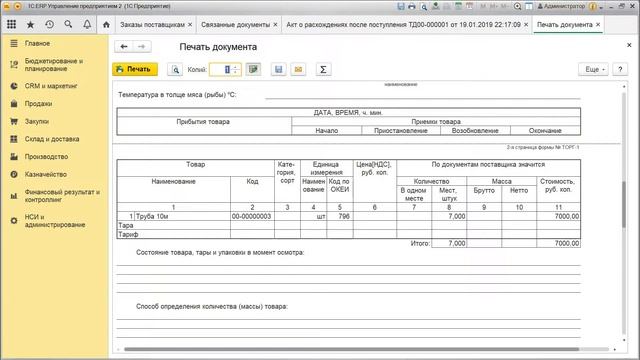Click the Sigma sum button

point(323,69)
